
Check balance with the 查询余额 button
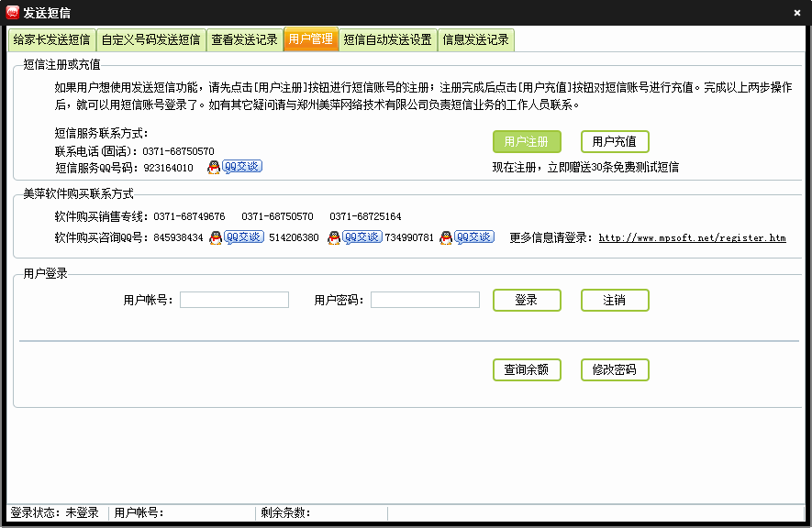tap(527, 370)
